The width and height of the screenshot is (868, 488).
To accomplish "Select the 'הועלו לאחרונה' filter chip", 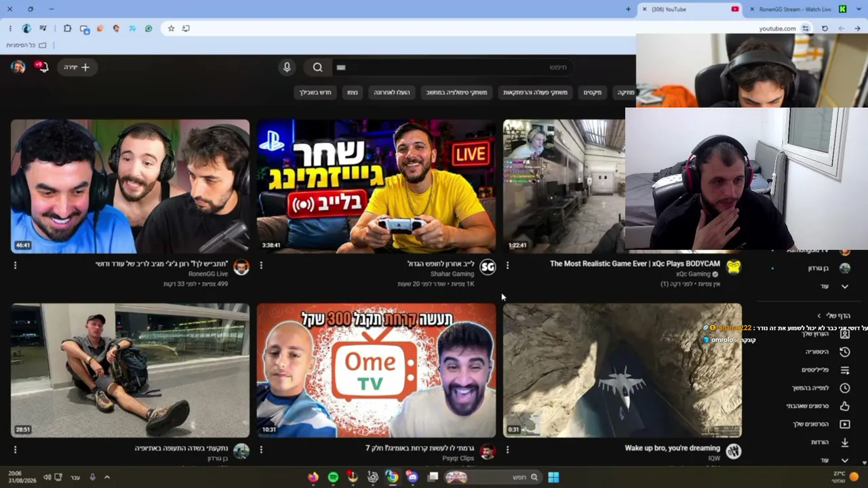I will [392, 92].
